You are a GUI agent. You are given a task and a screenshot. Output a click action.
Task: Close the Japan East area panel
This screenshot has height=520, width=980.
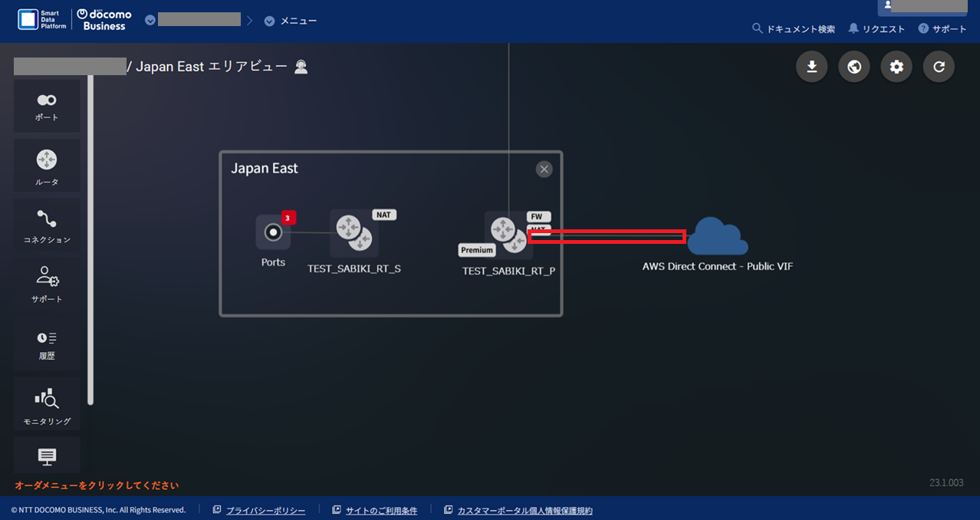[x=544, y=169]
